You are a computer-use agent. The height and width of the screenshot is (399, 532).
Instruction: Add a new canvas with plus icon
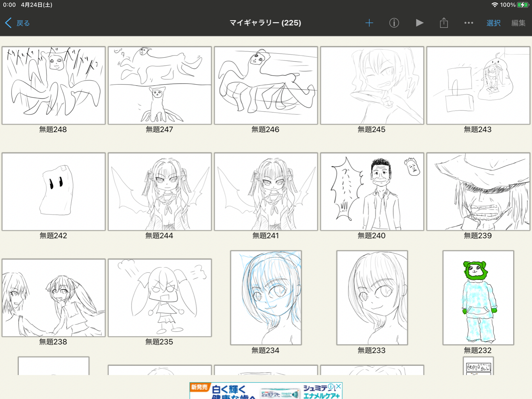(369, 23)
